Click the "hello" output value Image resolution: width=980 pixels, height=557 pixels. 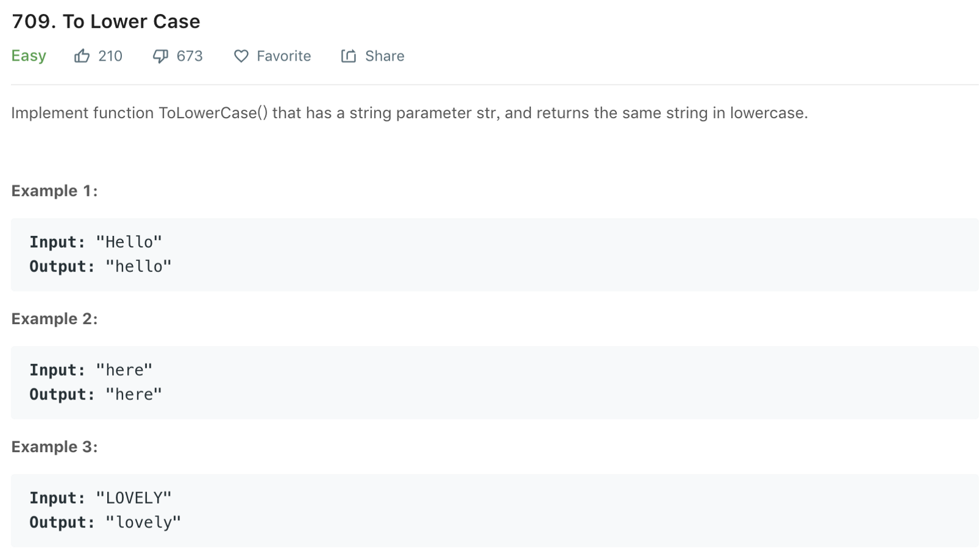pyautogui.click(x=138, y=267)
